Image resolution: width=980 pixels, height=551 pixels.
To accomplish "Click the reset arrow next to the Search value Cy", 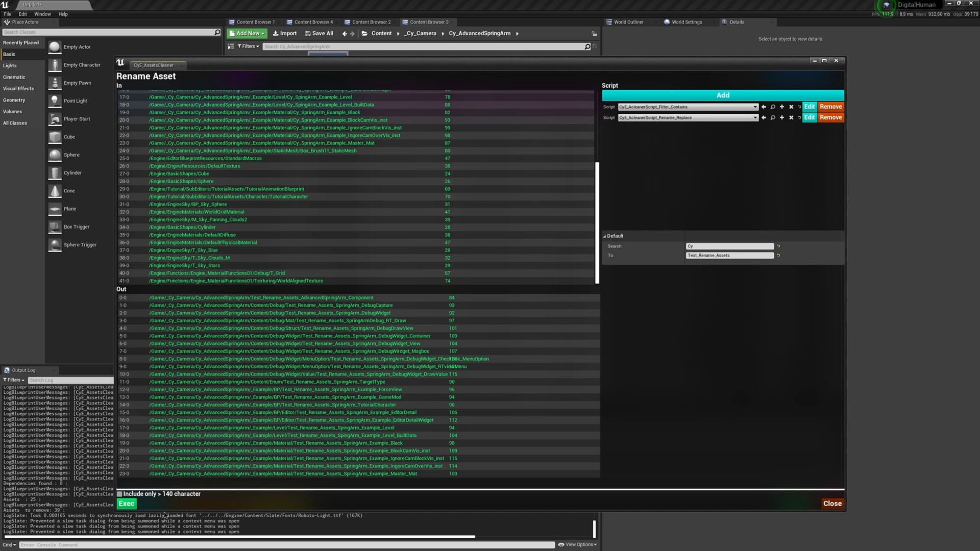I will pos(778,246).
